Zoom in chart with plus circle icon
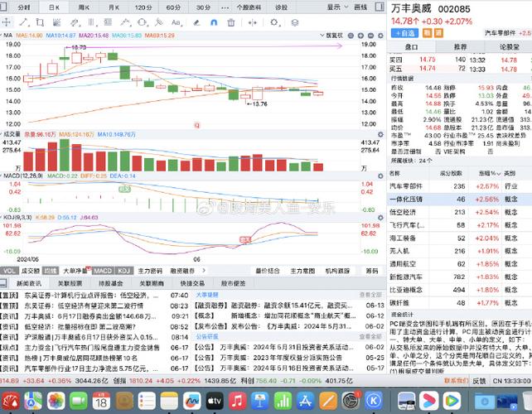Viewport: 532px width, 414px height. 360,36
